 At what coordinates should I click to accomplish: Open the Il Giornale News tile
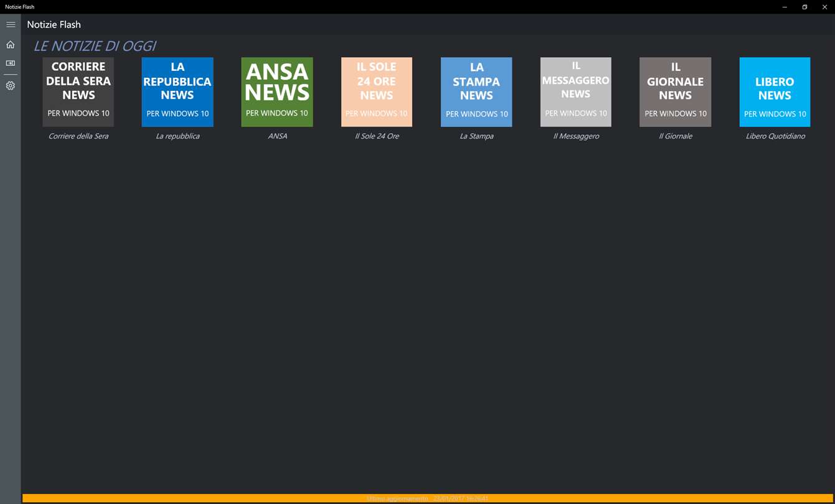click(x=676, y=92)
